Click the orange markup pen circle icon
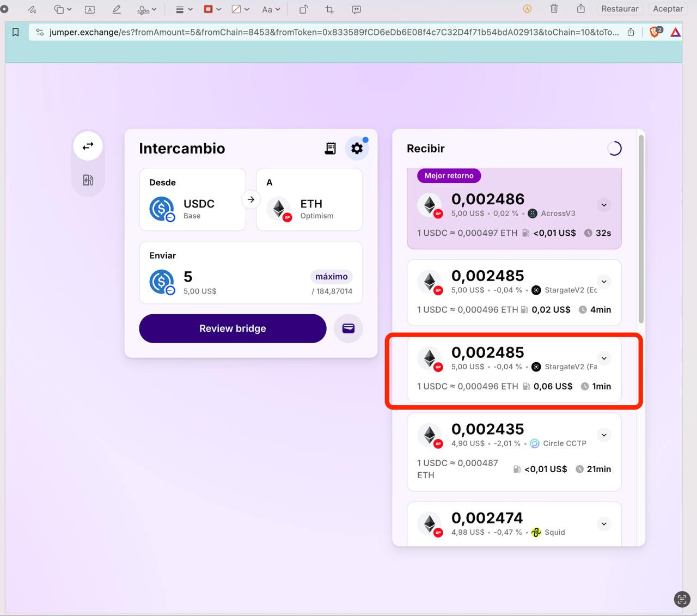 [x=527, y=9]
